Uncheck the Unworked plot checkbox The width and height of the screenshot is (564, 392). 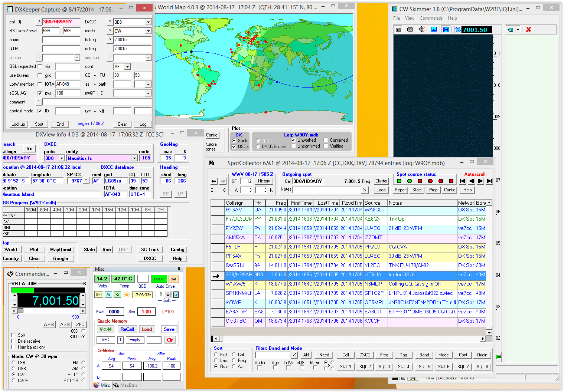(x=293, y=140)
